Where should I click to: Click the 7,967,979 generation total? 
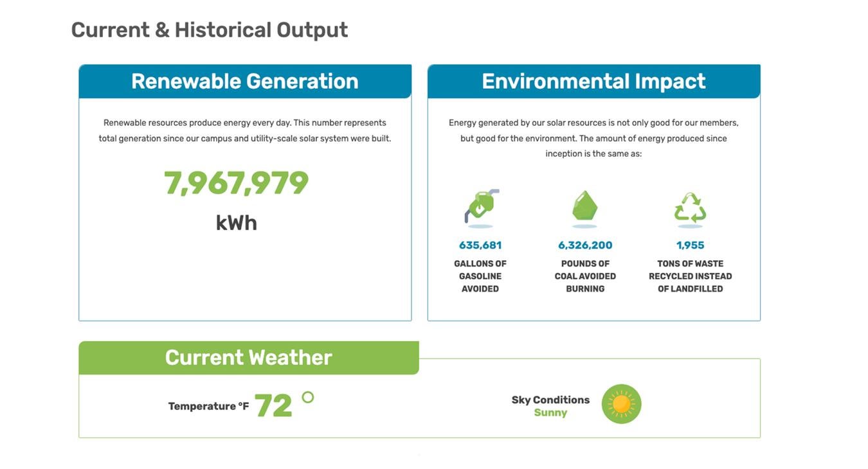click(x=237, y=183)
